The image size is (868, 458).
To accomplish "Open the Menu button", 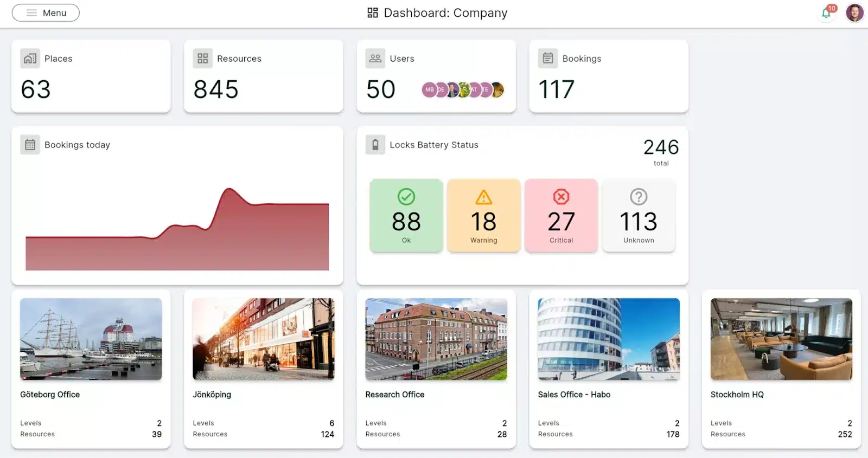I will point(46,12).
